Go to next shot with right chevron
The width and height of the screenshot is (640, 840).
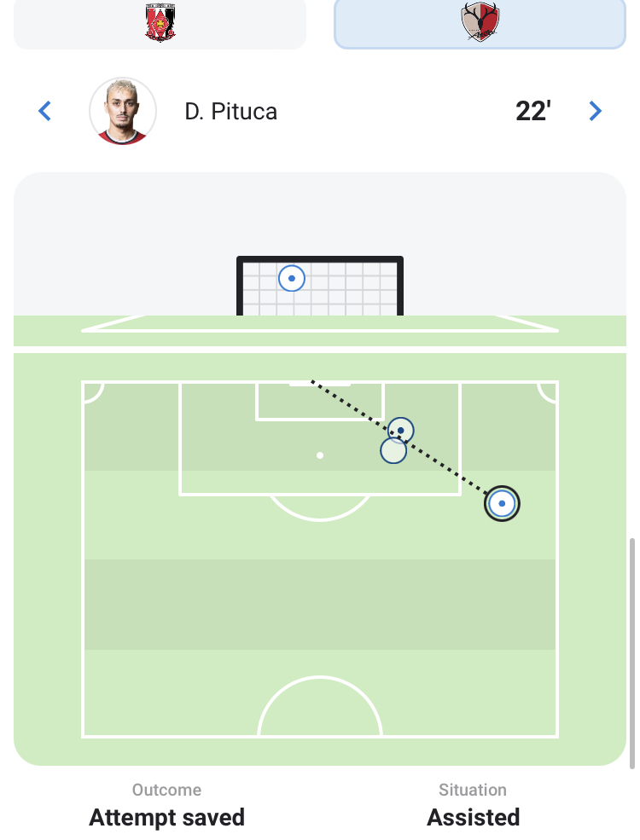pyautogui.click(x=596, y=111)
